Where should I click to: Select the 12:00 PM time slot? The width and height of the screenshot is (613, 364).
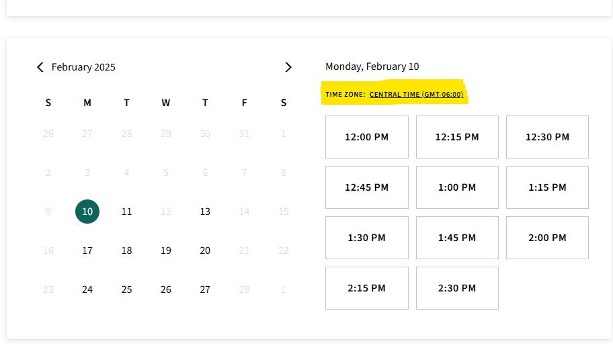point(366,137)
